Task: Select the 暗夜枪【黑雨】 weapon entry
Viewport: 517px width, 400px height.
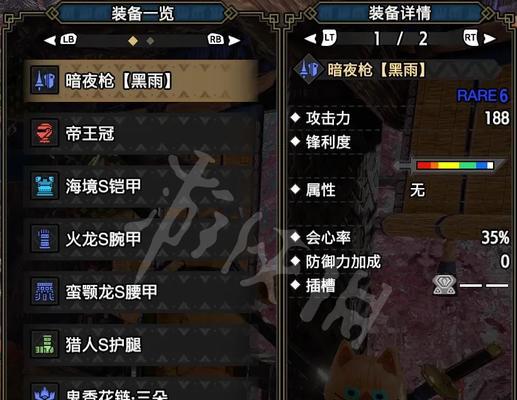Action: 142,80
